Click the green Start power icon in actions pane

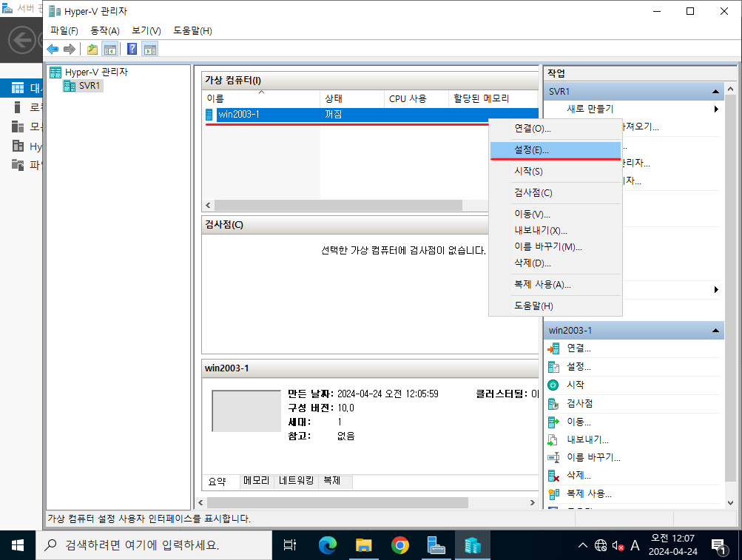553,385
